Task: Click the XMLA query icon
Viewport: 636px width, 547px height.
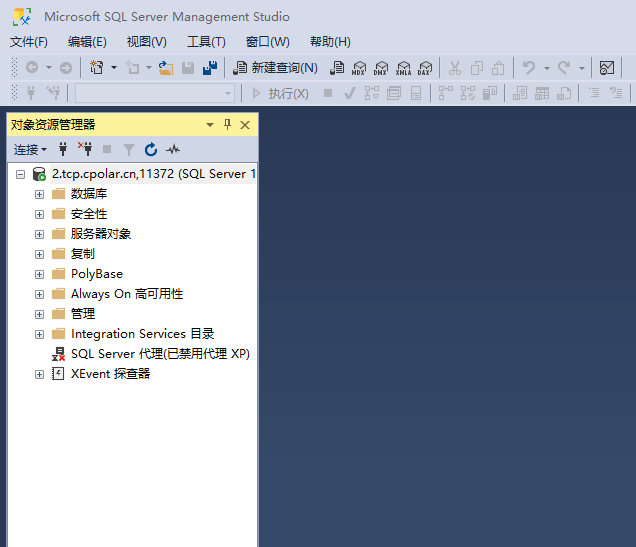Action: (404, 68)
